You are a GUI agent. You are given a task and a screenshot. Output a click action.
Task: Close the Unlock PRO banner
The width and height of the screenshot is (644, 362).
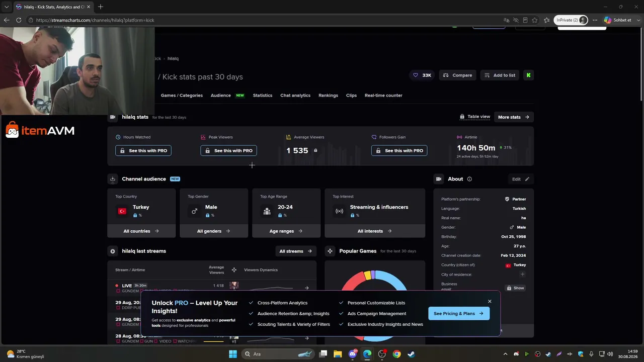pyautogui.click(x=490, y=302)
